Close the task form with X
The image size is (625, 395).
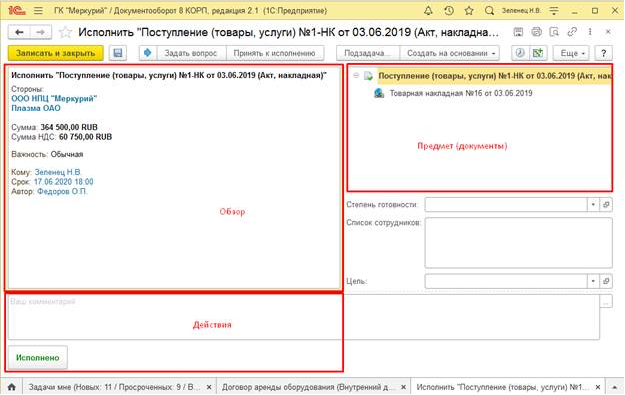click(608, 32)
